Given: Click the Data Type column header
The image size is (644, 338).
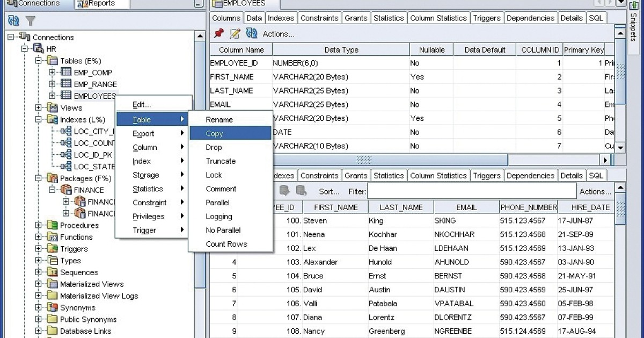Looking at the screenshot, I should (341, 49).
